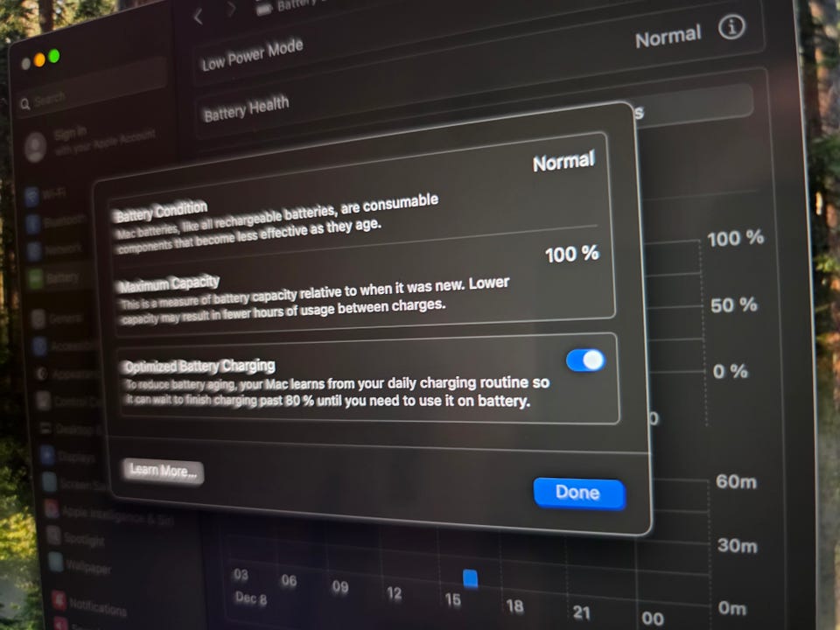Click the "18" hour label on chart
This screenshot has width=840, height=630.
514,605
